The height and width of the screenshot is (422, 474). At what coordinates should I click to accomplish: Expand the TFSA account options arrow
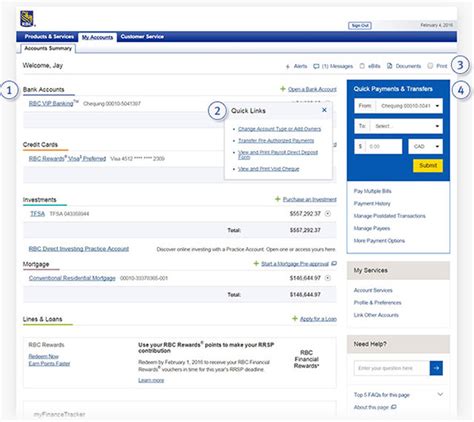pos(328,214)
